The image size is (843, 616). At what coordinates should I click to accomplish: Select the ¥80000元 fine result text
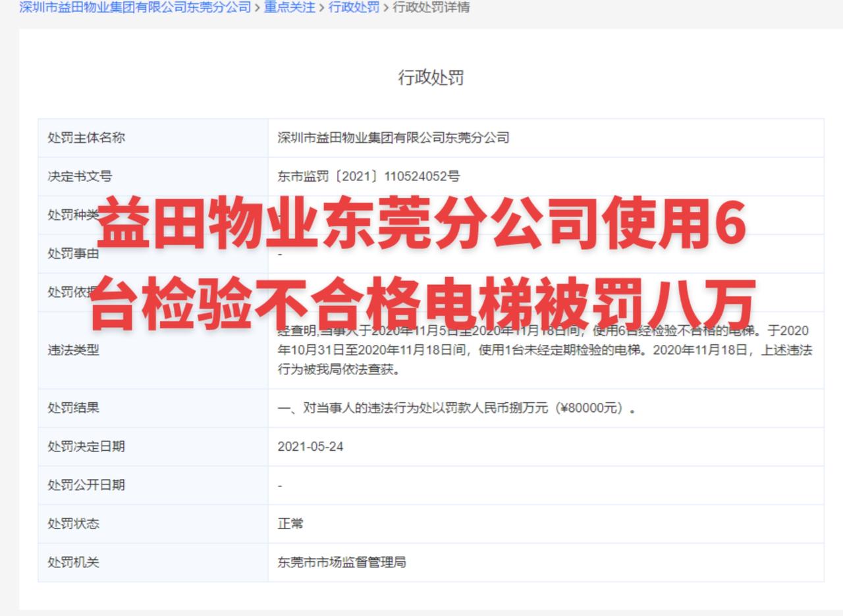457,408
